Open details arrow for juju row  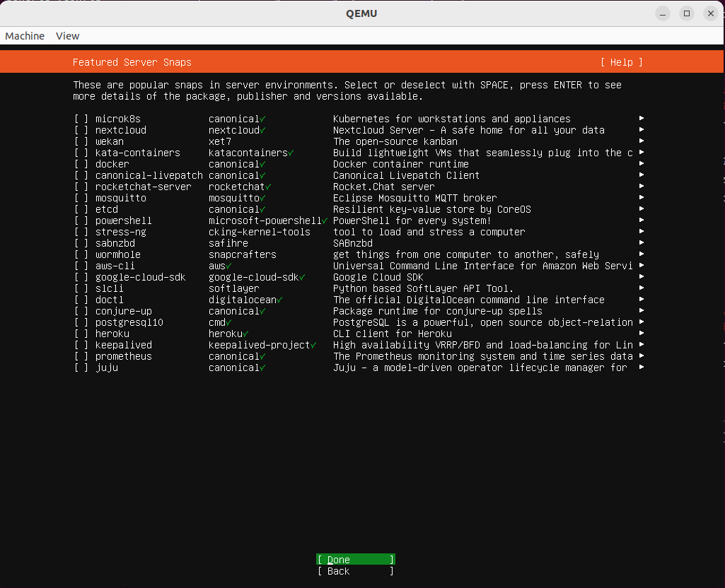coord(641,367)
